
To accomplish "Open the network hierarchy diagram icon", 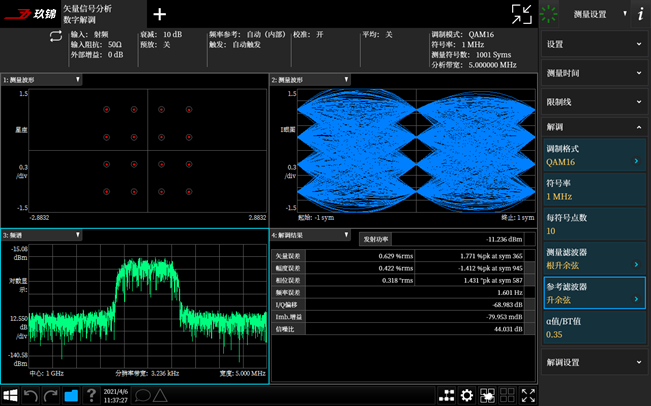I will [446, 395].
